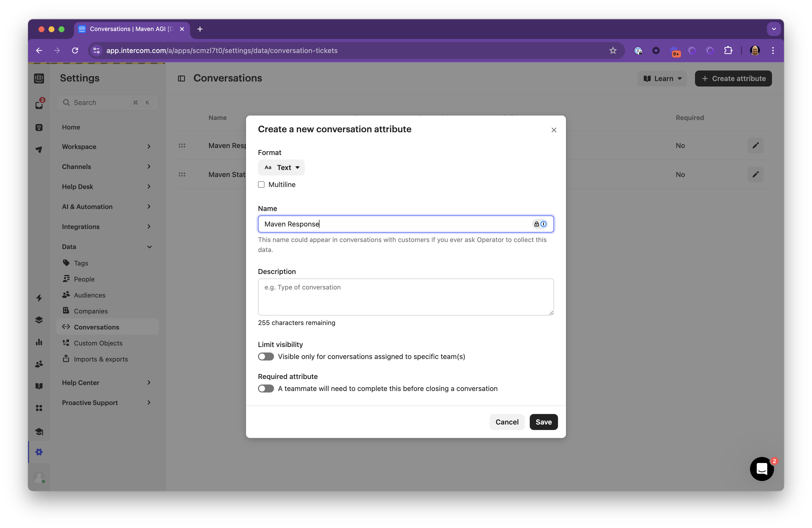The height and width of the screenshot is (528, 812).
Task: Click the pencil edit icon for Maven Response row
Action: pyautogui.click(x=755, y=146)
